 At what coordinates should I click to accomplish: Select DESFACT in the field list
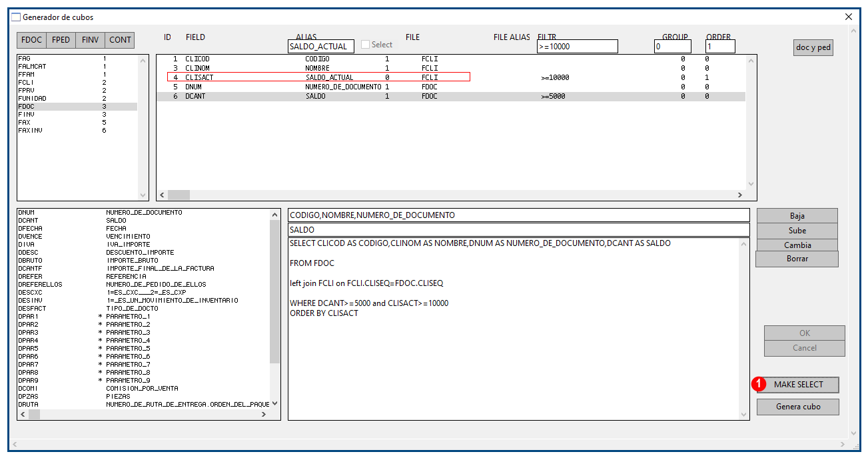(x=143, y=308)
